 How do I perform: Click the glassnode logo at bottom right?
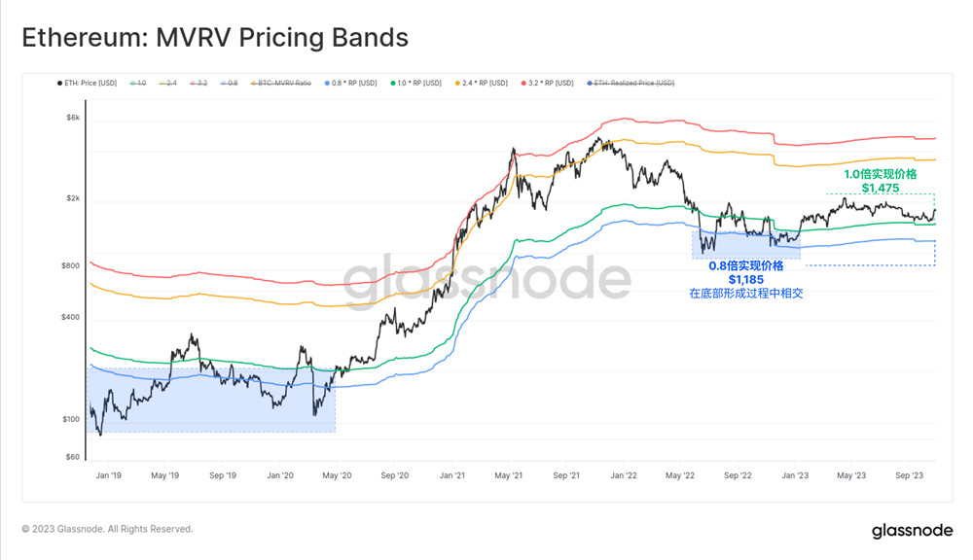click(912, 530)
